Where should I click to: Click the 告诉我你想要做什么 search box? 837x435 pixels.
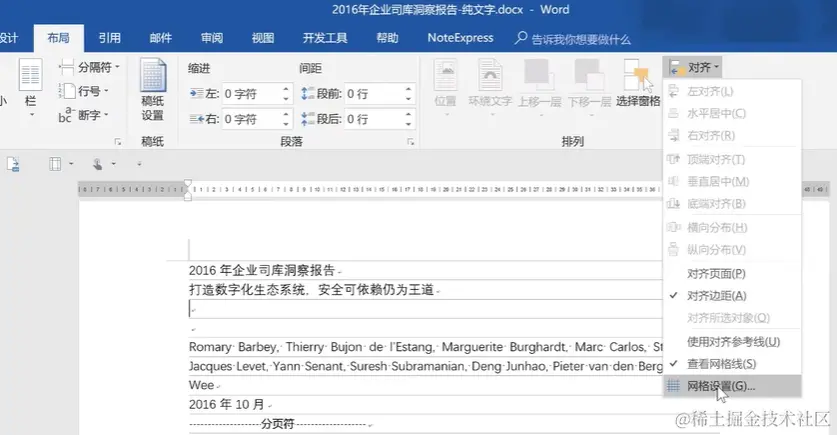(573, 39)
